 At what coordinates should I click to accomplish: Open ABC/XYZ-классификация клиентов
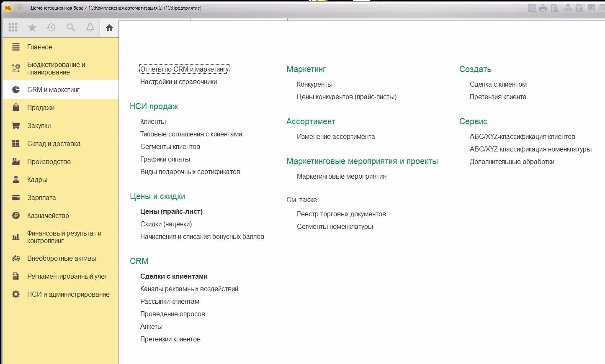point(522,136)
